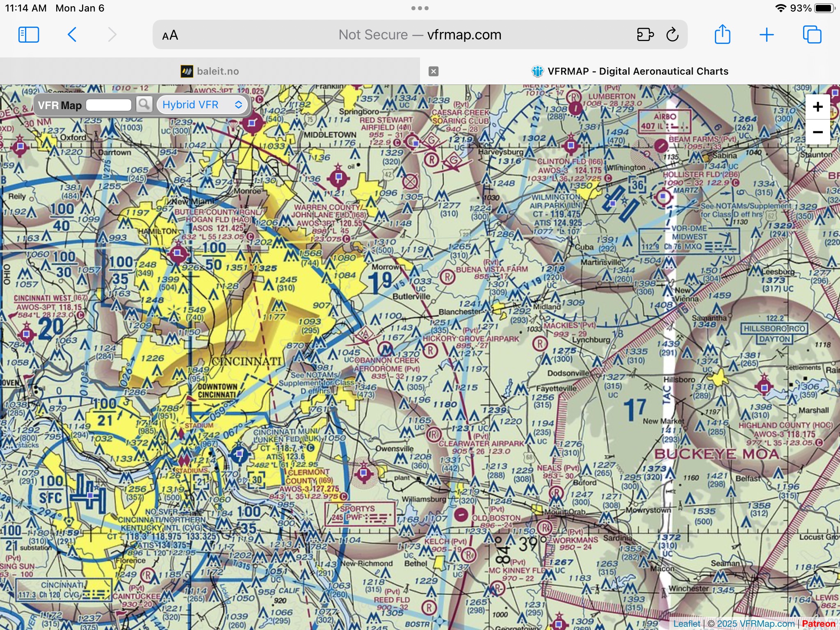Click the HICKORY GROVE AIRPARK label

click(471, 339)
